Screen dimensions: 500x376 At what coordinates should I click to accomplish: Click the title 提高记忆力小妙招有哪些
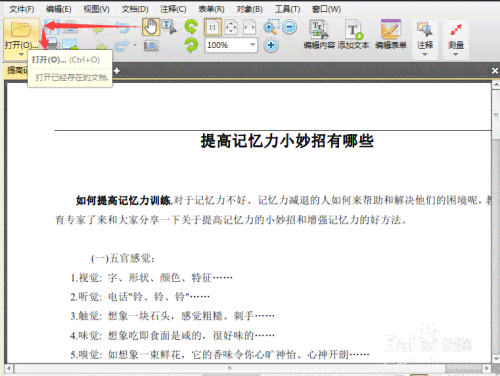point(287,141)
